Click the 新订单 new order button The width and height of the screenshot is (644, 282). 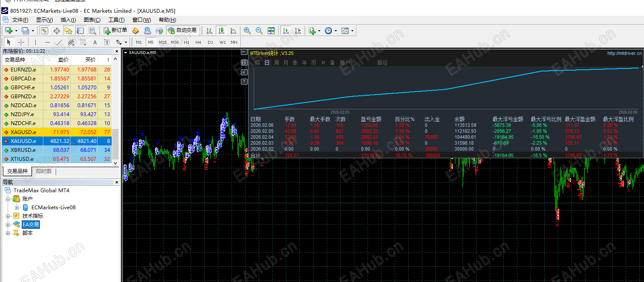(x=116, y=31)
